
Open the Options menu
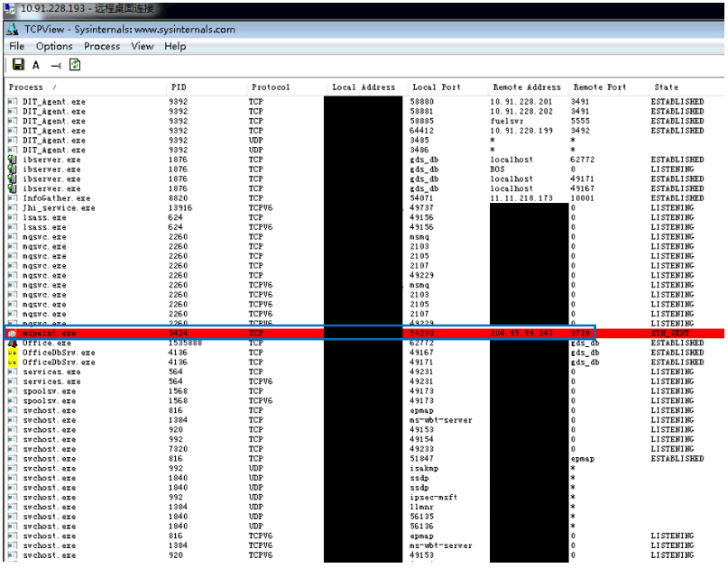(x=54, y=46)
